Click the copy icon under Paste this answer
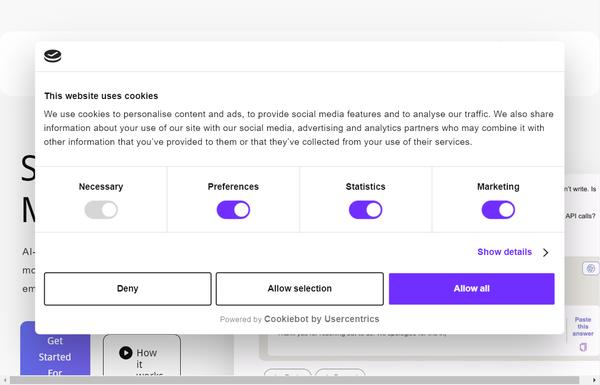This screenshot has height=385, width=600. (583, 347)
